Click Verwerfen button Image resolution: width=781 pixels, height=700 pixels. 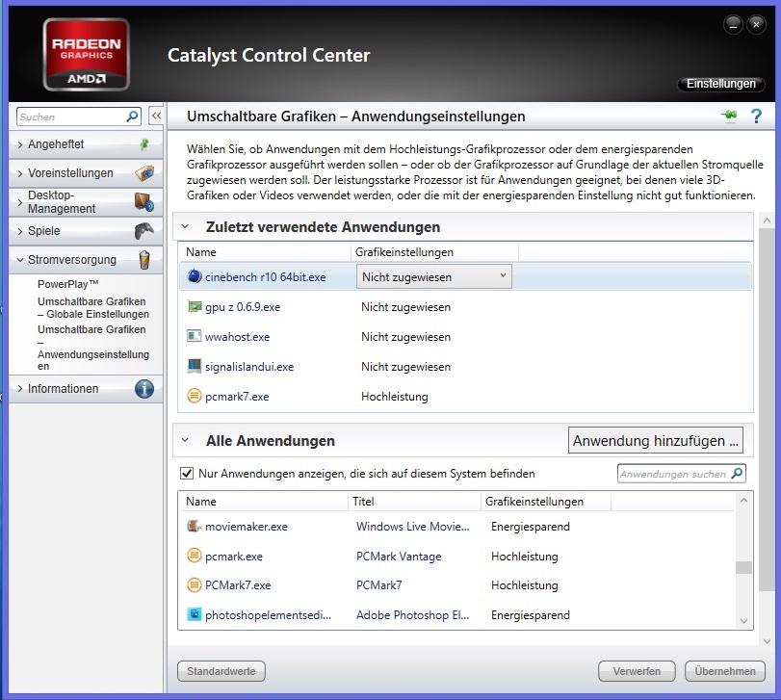point(637,671)
